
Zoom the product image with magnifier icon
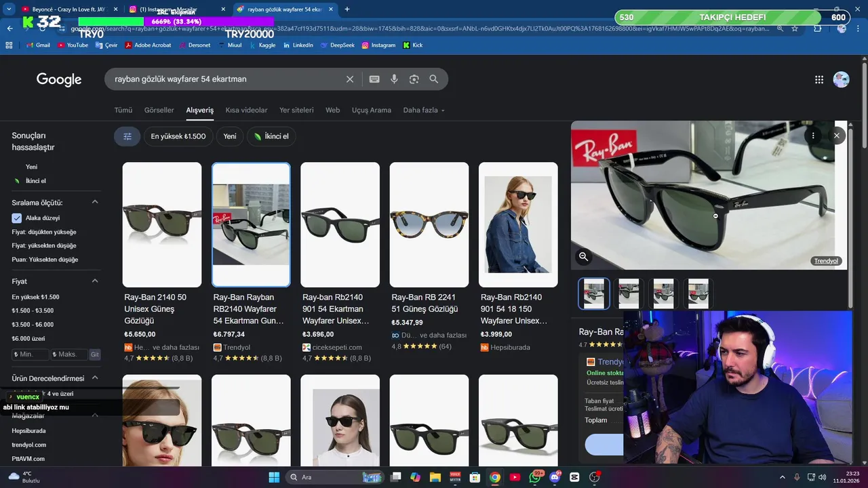click(x=583, y=256)
